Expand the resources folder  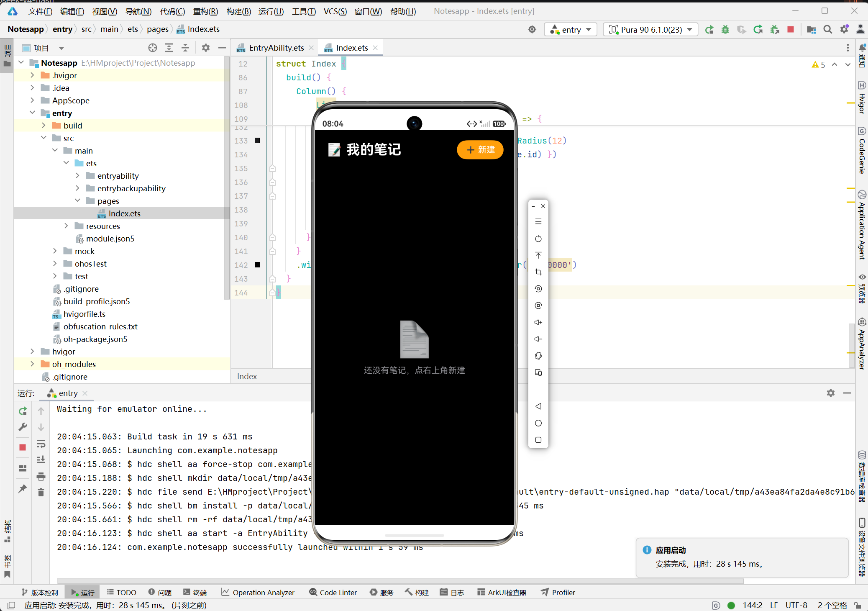click(66, 226)
